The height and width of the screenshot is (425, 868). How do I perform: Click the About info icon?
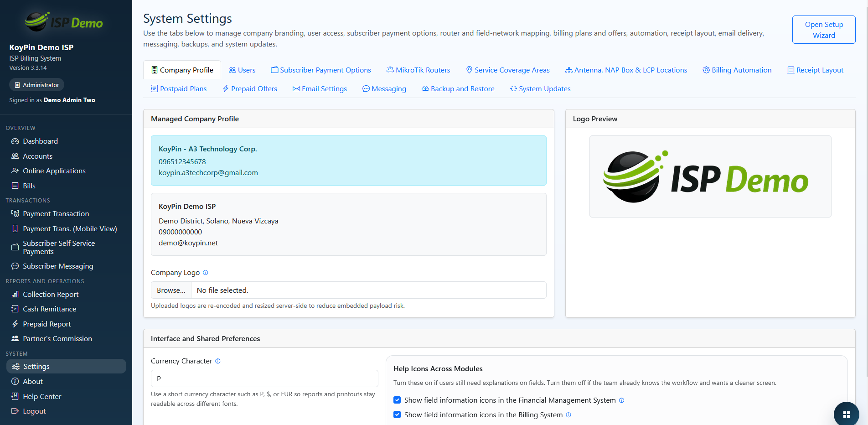click(x=15, y=381)
